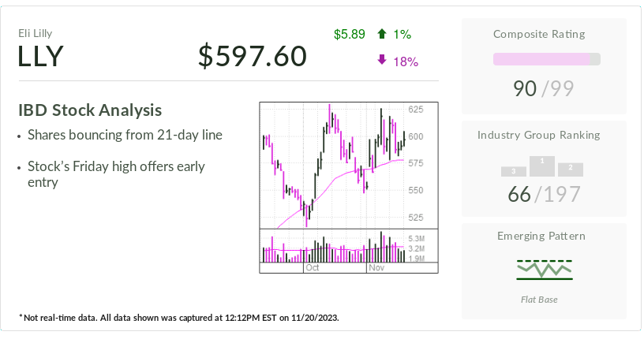This screenshot has width=644, height=339.
Task: Click the purple down arrow icon
Action: (382, 61)
